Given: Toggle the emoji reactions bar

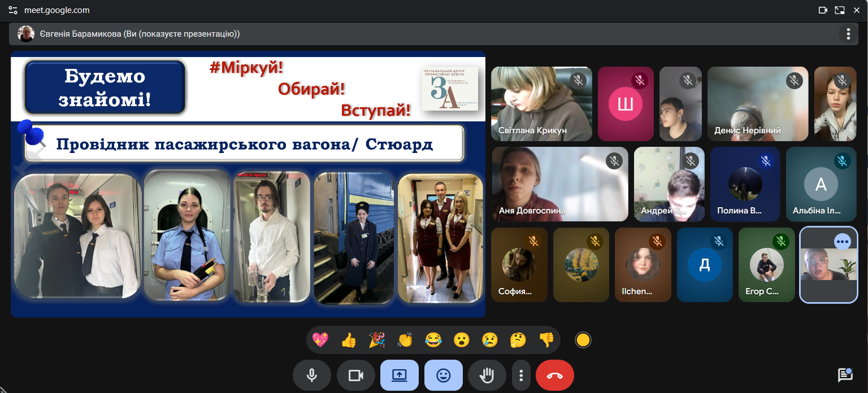Looking at the screenshot, I should (x=443, y=375).
